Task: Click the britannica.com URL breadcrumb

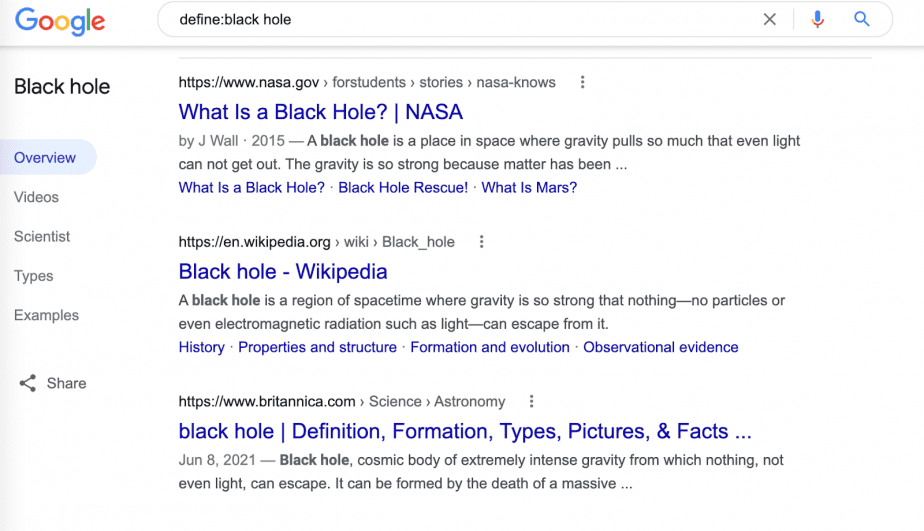Action: [342, 401]
